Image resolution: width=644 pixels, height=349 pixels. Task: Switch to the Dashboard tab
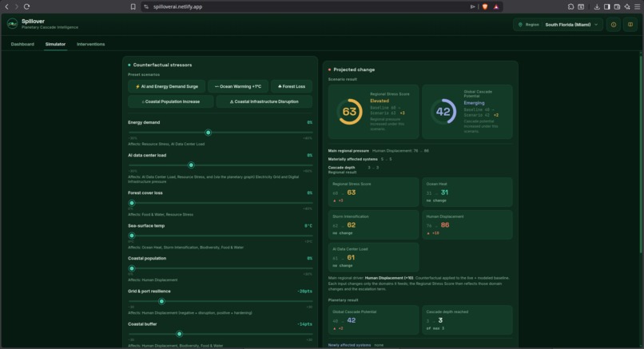pyautogui.click(x=22, y=44)
